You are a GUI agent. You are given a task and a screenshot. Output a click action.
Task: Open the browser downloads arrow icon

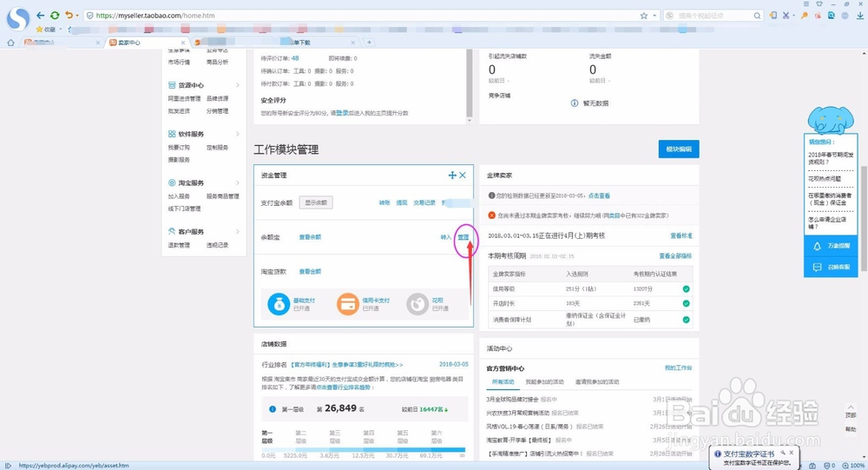[859, 16]
